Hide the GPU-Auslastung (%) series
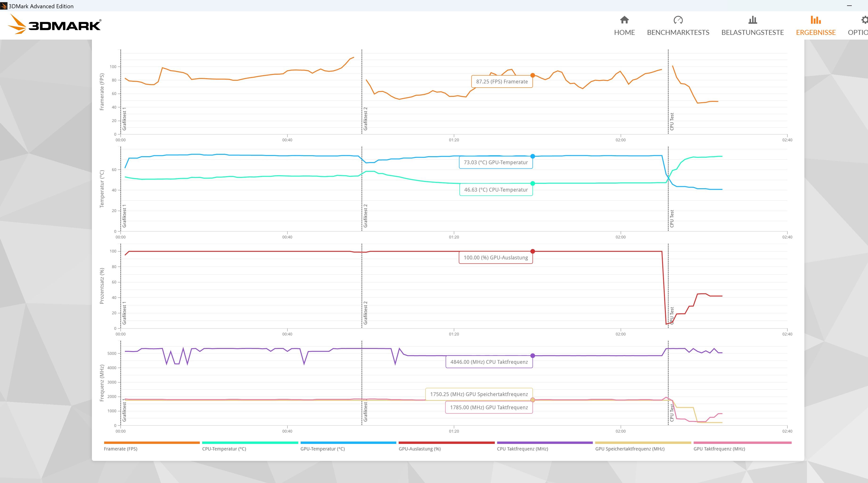 420,449
